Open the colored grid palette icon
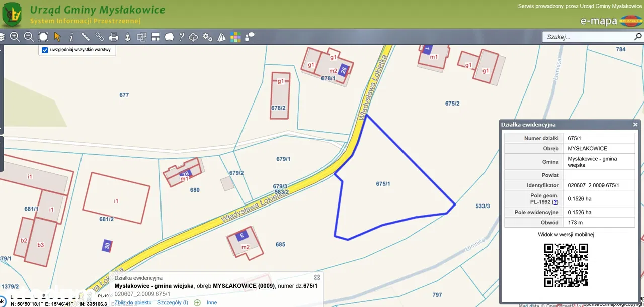Screen dimensions: 644x307 pyautogui.click(x=235, y=37)
